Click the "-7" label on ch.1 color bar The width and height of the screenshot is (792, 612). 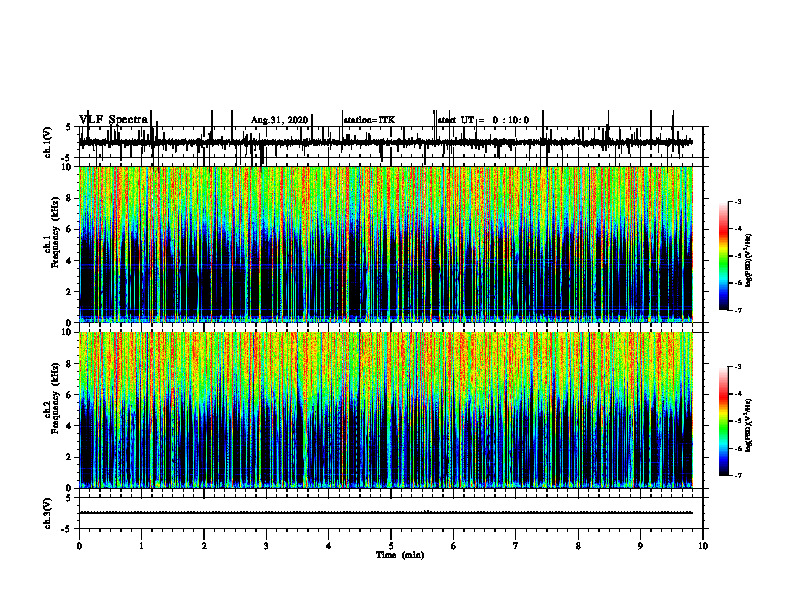point(738,310)
